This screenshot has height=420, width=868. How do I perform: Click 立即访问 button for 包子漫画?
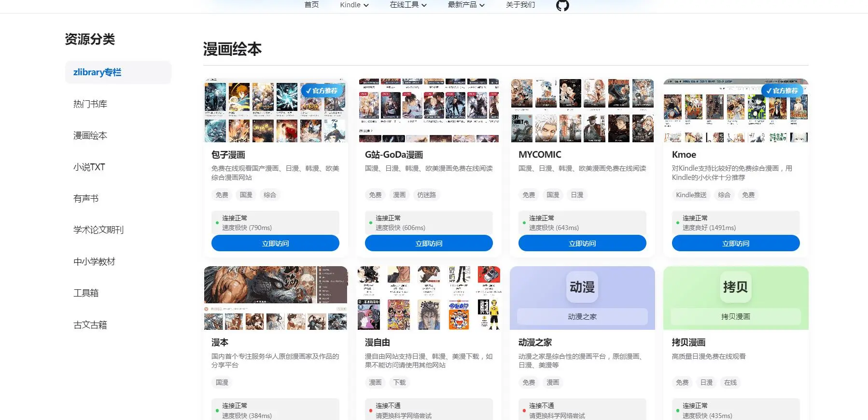(x=275, y=244)
